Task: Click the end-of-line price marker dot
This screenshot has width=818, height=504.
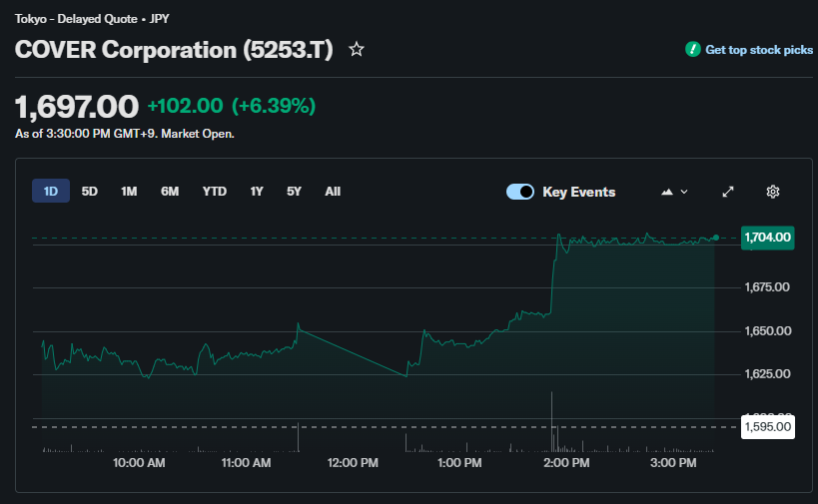Action: (x=716, y=238)
